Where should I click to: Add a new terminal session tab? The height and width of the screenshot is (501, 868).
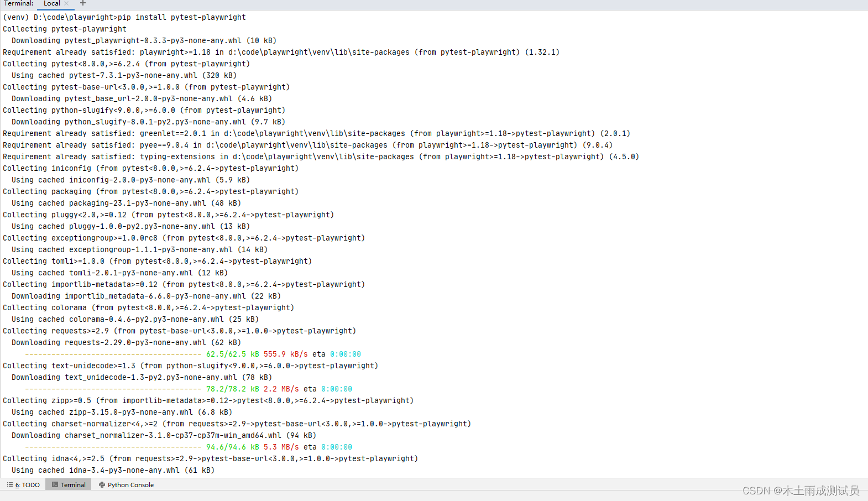(83, 3)
